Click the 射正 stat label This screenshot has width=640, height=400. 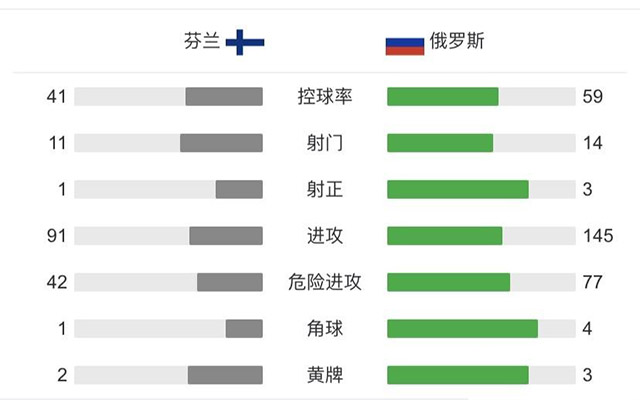pos(325,189)
